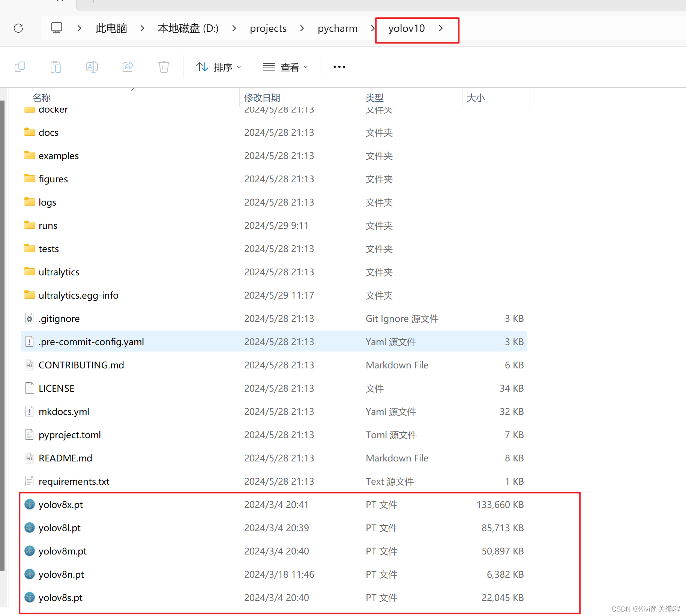Sort by 大小 column header
The width and height of the screenshot is (686, 616).
click(476, 98)
